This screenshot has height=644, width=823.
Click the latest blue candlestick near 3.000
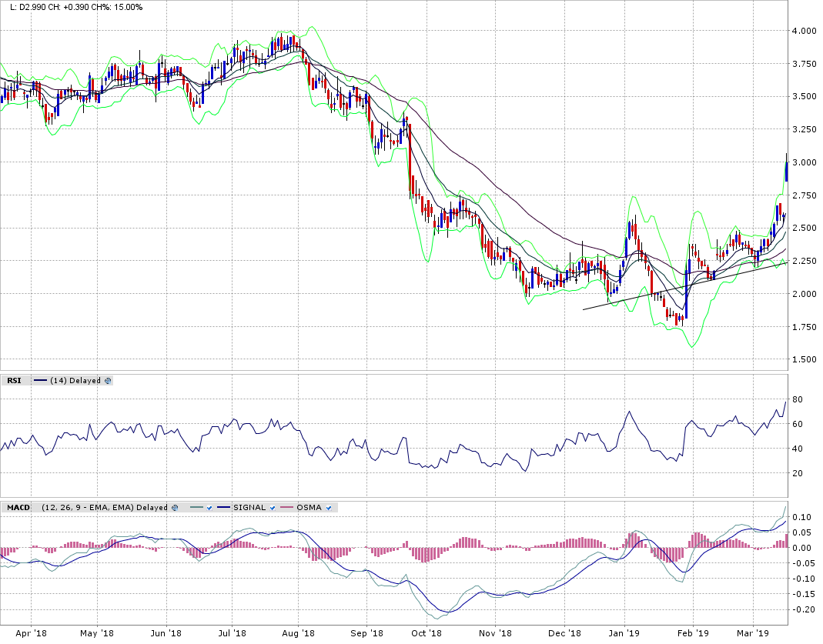[786, 171]
